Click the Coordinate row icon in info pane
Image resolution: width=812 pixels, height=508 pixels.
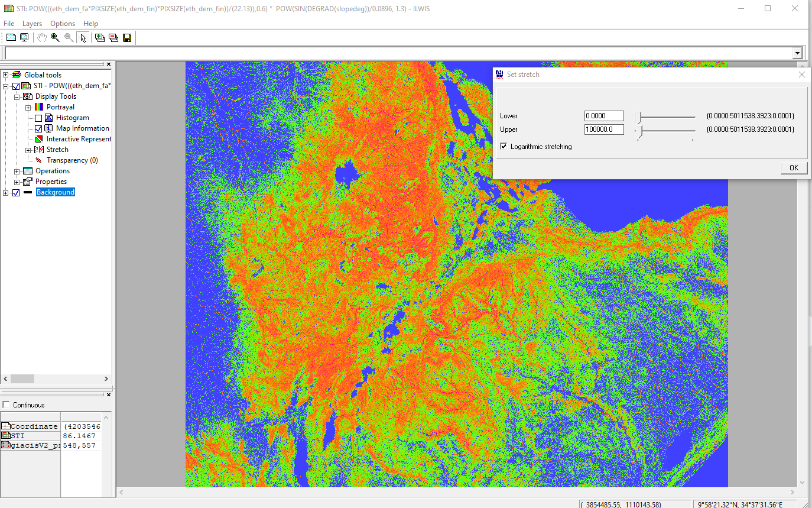(5, 426)
